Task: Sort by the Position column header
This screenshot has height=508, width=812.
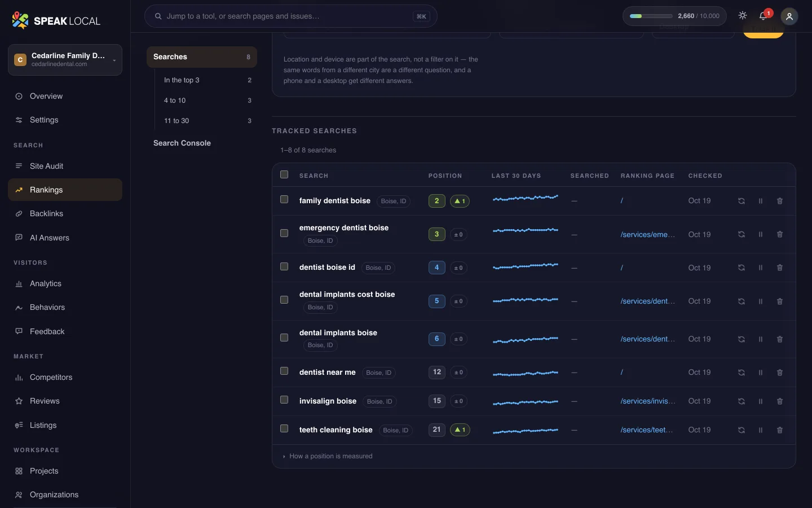Action: point(445,176)
